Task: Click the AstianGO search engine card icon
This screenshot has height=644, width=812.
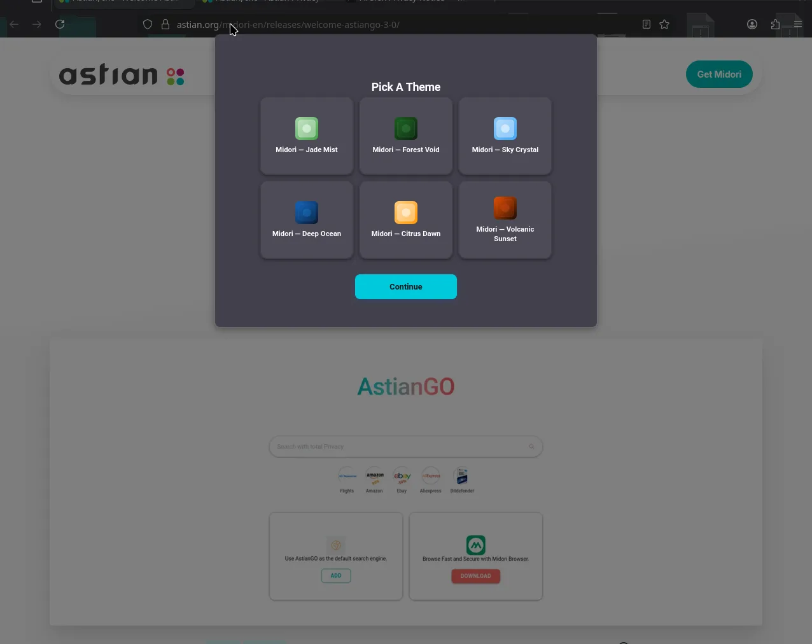Action: pyautogui.click(x=336, y=545)
